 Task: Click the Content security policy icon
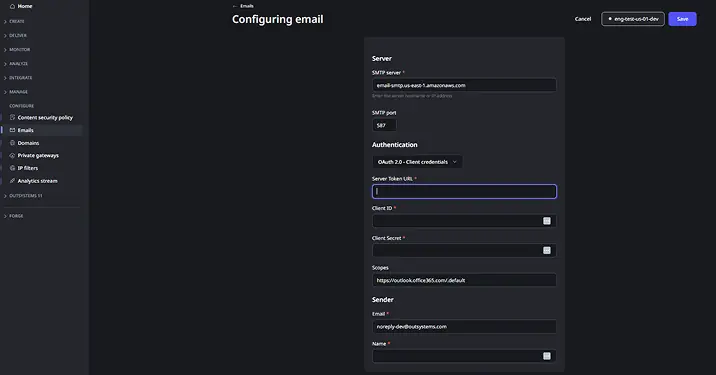(x=12, y=117)
